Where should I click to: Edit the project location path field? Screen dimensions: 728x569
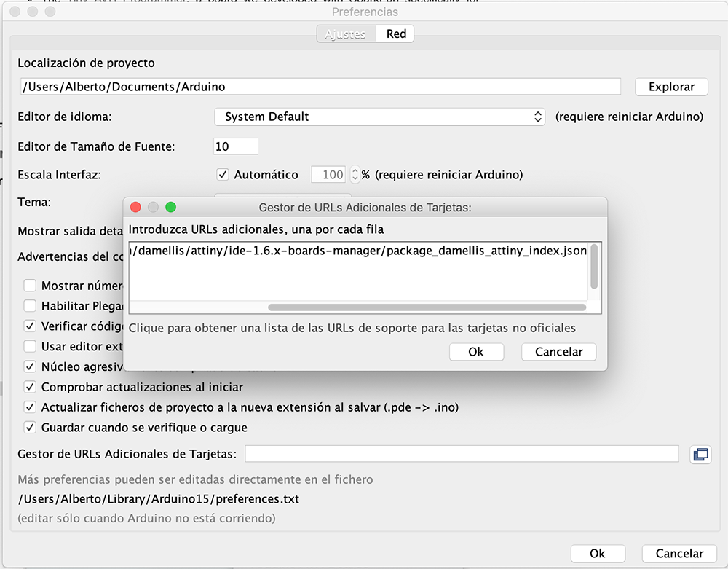321,87
